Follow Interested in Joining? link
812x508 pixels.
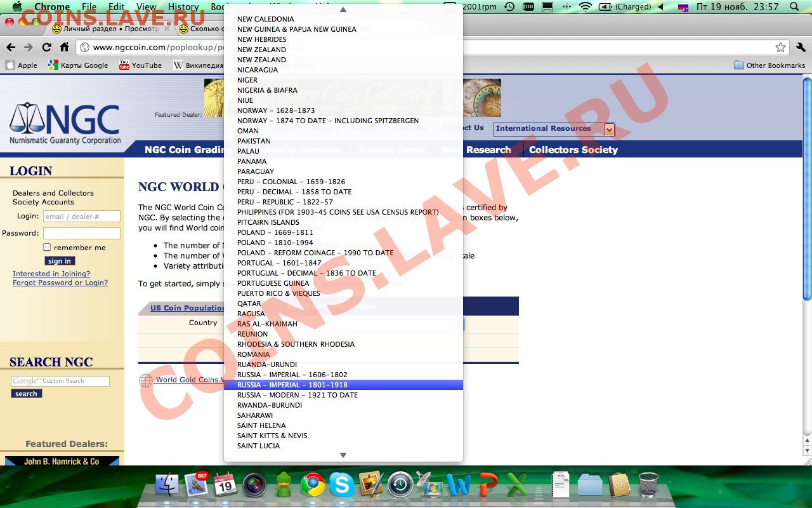(x=51, y=274)
